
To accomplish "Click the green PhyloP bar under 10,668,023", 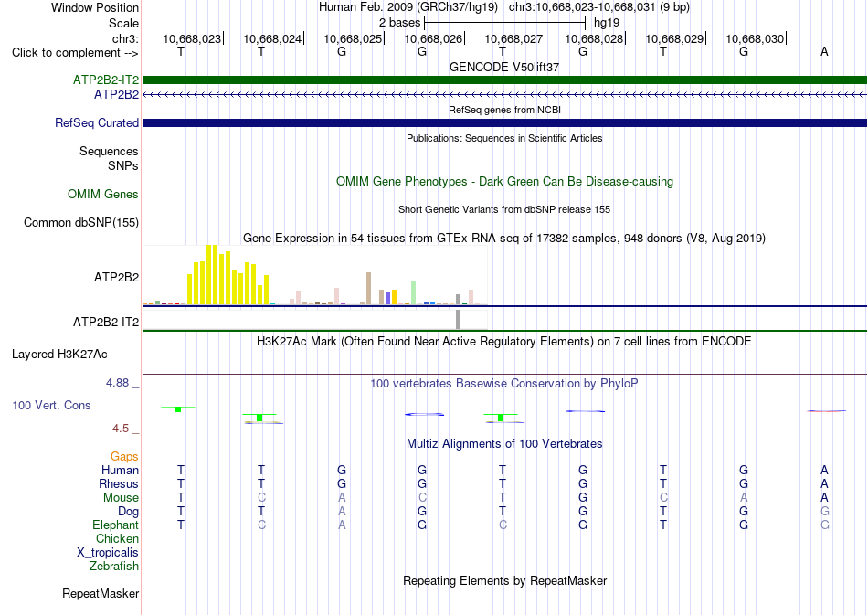I will click(178, 409).
